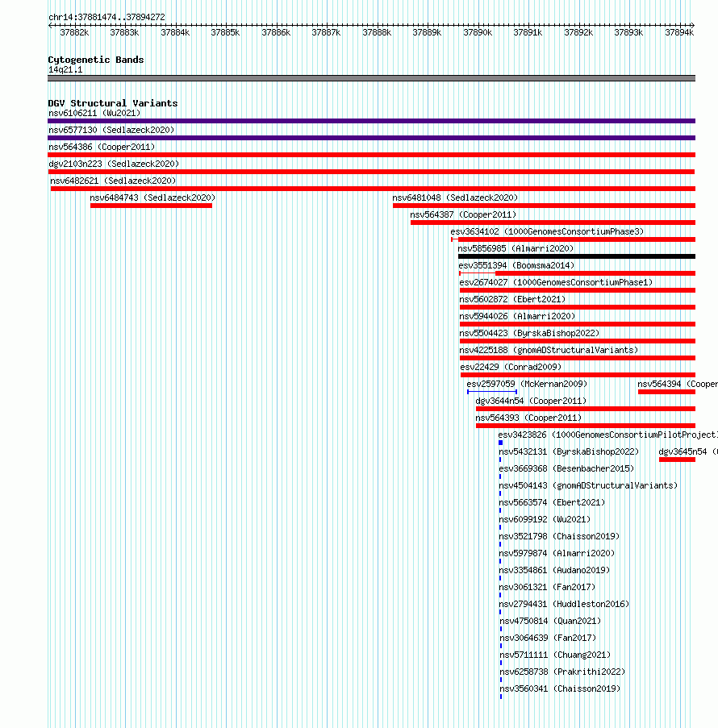Image resolution: width=718 pixels, height=728 pixels.
Task: Click the red bar under esv22429
Action: tap(578, 375)
